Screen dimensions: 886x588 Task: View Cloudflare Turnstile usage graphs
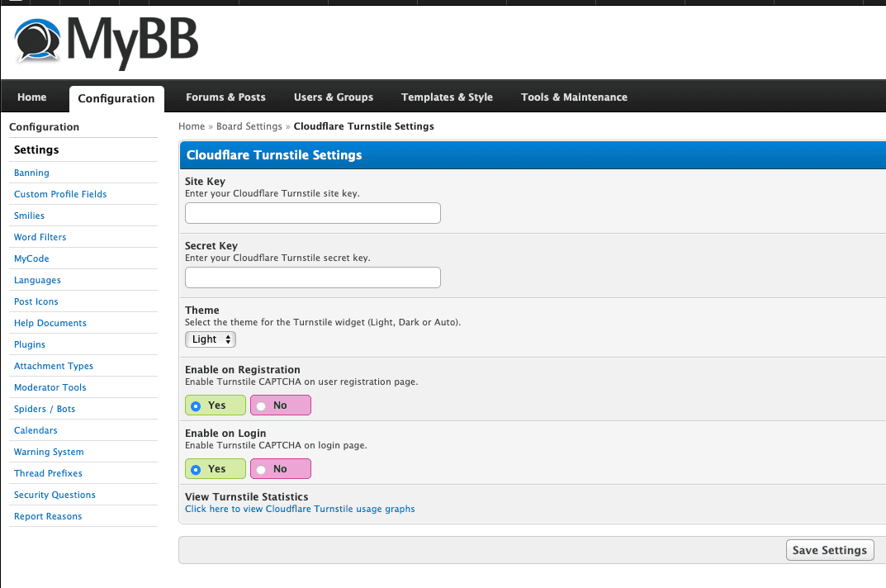[x=300, y=509]
